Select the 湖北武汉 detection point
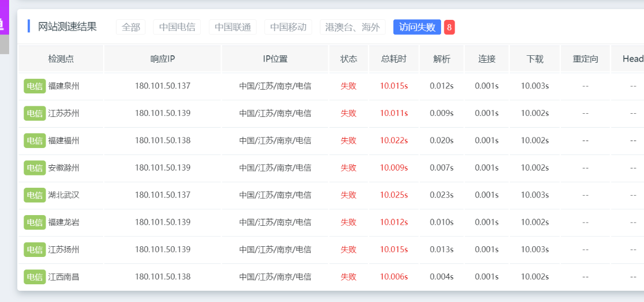 coord(64,195)
